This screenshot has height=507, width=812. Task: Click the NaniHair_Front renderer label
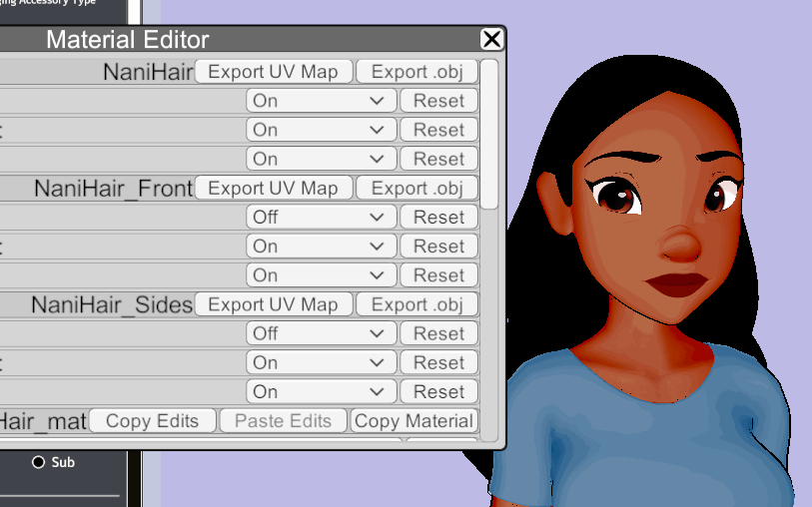[x=114, y=189]
